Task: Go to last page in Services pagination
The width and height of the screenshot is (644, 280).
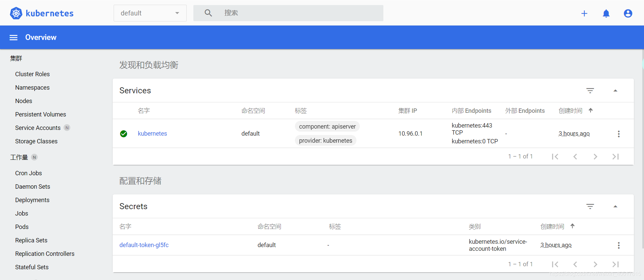Action: point(615,156)
